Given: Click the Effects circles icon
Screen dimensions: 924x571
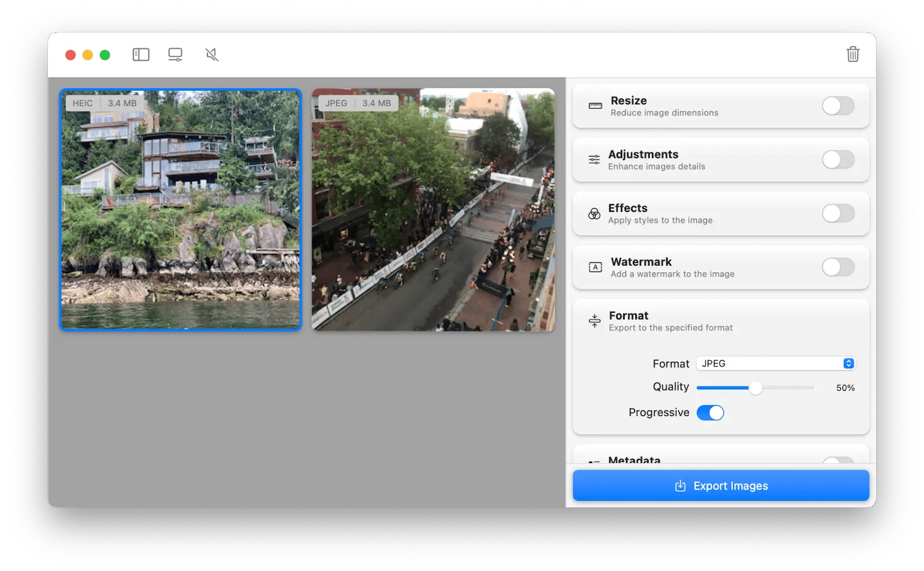Looking at the screenshot, I should [594, 214].
